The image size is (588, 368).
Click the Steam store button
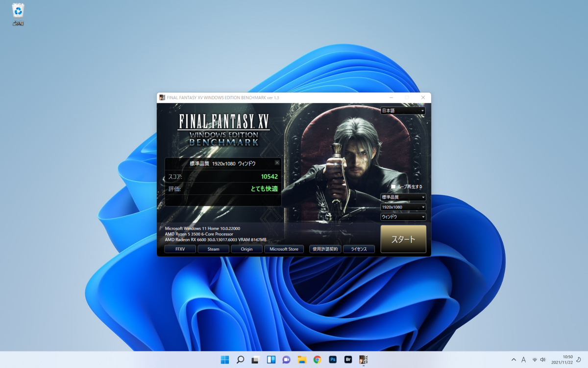[213, 249]
